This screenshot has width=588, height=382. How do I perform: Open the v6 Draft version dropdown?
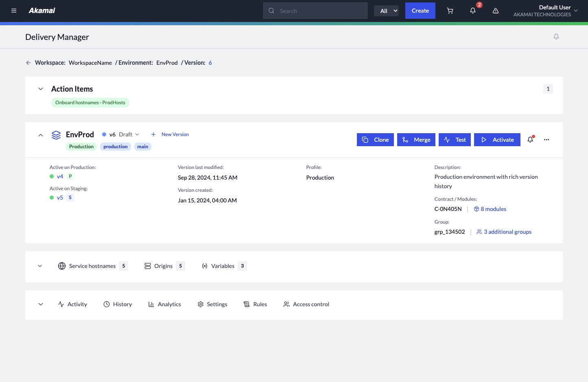point(121,134)
